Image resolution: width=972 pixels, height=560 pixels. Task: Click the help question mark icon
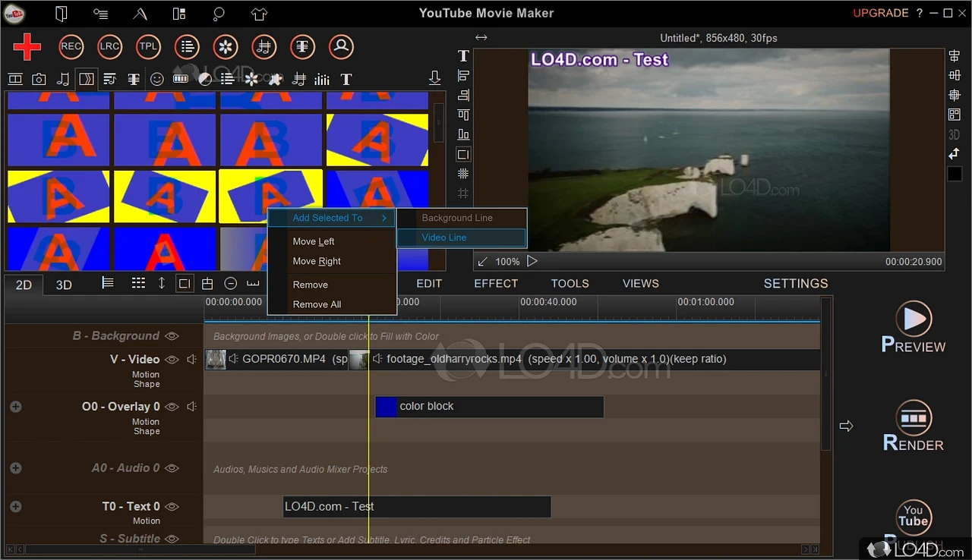tap(920, 13)
